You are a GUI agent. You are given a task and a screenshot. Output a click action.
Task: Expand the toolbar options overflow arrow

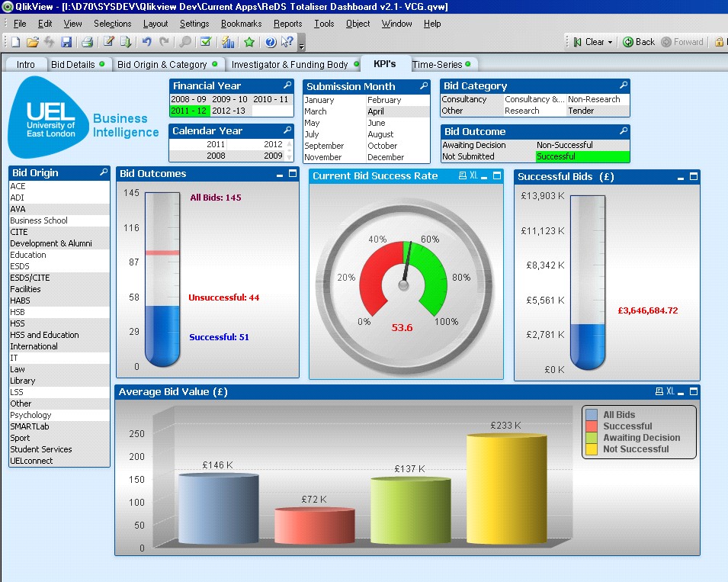click(302, 47)
